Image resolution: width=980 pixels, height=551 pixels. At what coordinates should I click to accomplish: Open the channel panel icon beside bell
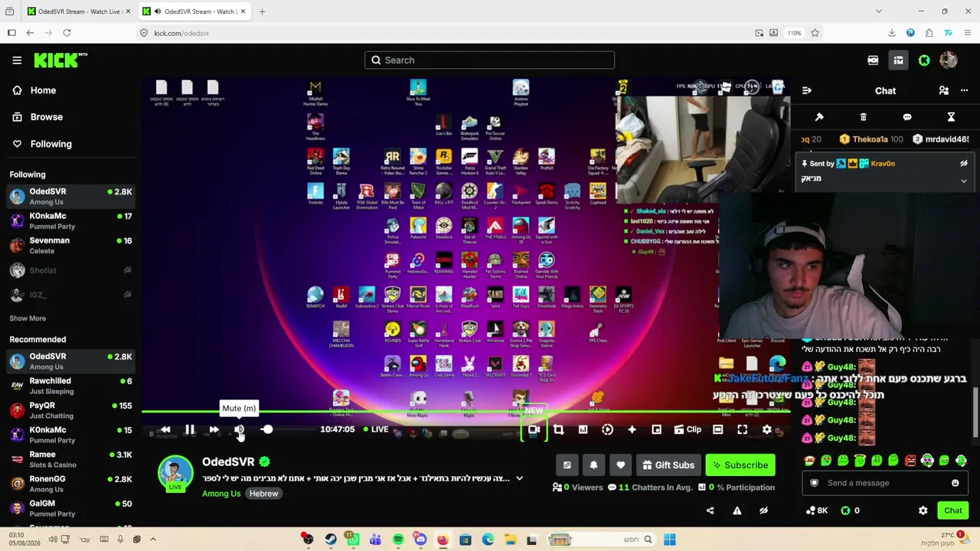point(567,465)
